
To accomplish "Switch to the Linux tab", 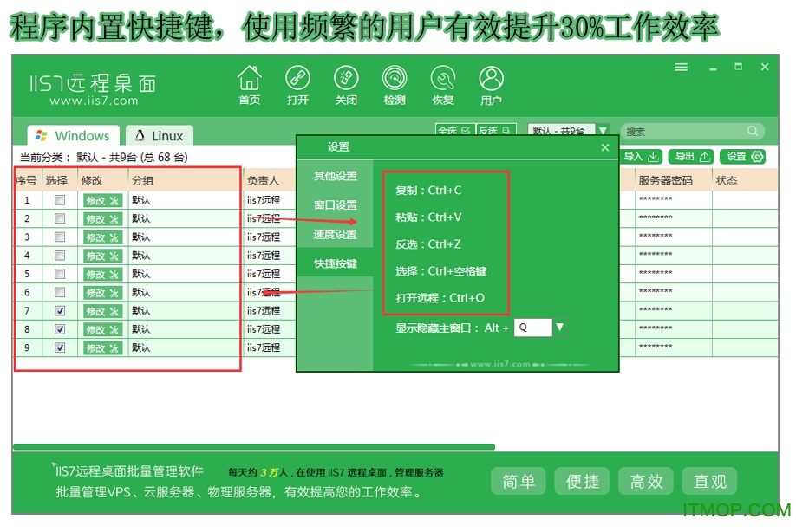I will 160,136.
